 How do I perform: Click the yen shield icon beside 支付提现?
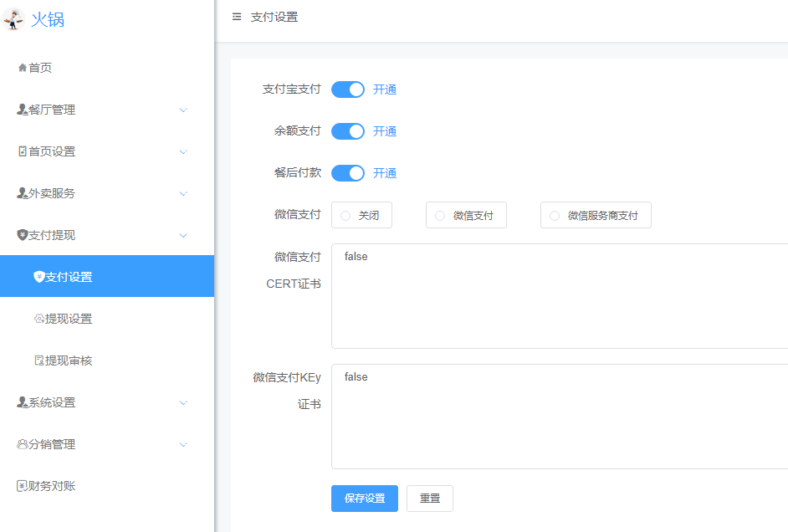pos(22,234)
